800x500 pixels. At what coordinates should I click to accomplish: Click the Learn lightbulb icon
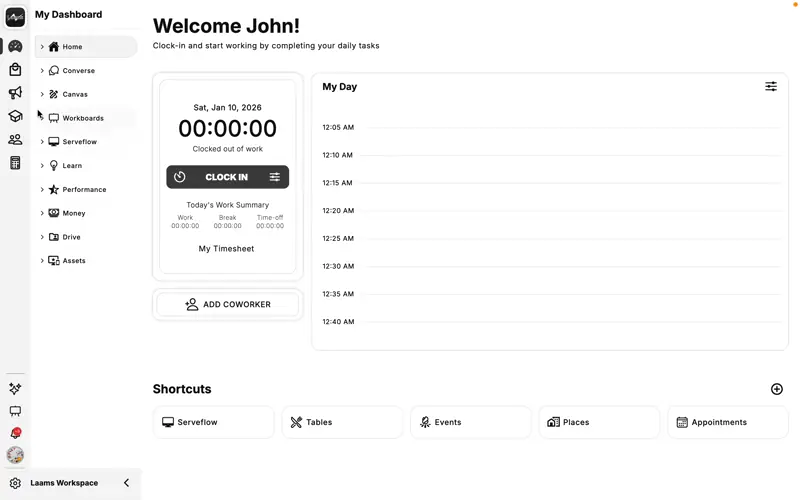click(54, 166)
